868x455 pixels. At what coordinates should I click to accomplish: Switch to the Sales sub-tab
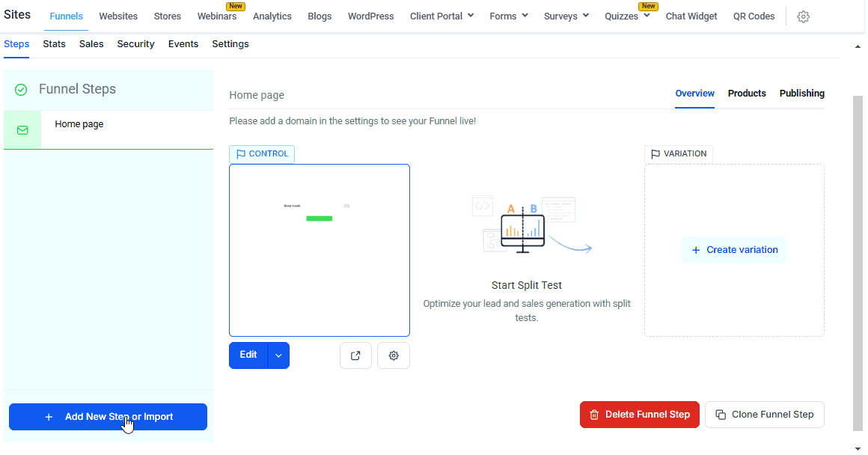click(91, 44)
